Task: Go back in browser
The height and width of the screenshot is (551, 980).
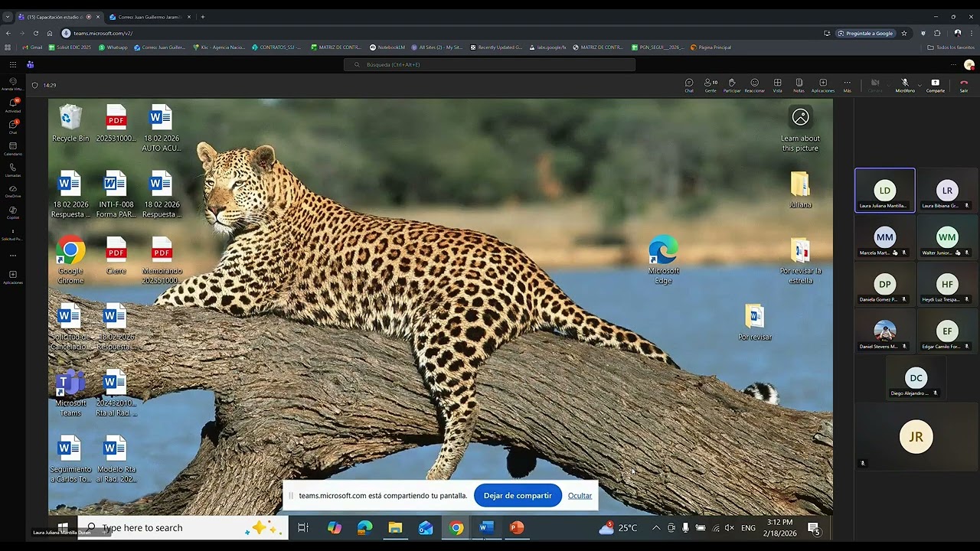Action: pos(8,33)
